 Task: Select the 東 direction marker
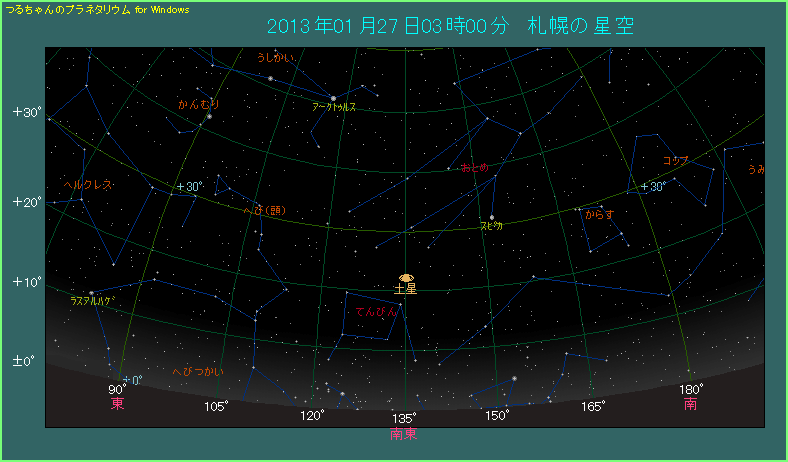117,404
